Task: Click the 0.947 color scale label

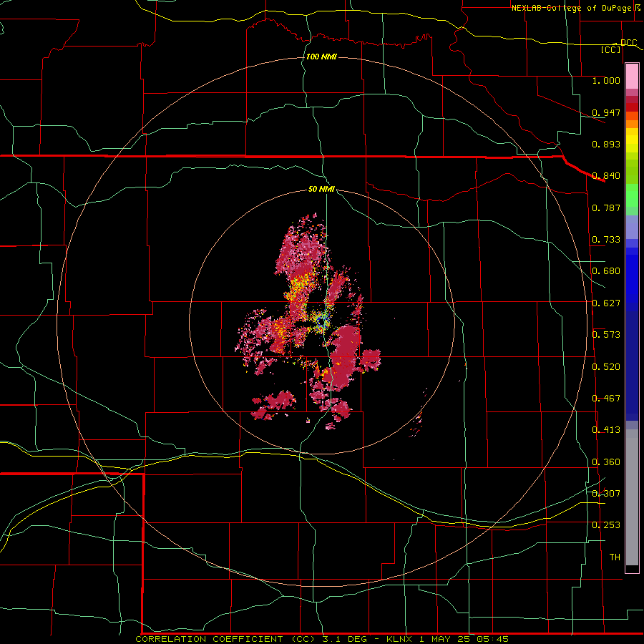Action: pyautogui.click(x=606, y=112)
